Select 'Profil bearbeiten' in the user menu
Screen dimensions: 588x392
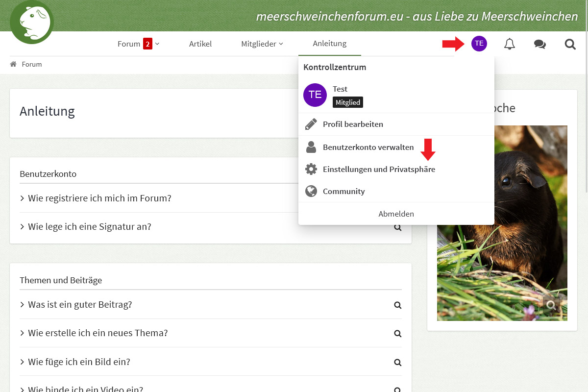pos(353,124)
